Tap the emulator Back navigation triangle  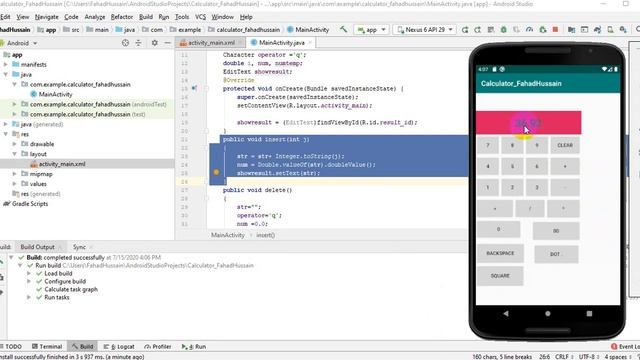click(506, 313)
